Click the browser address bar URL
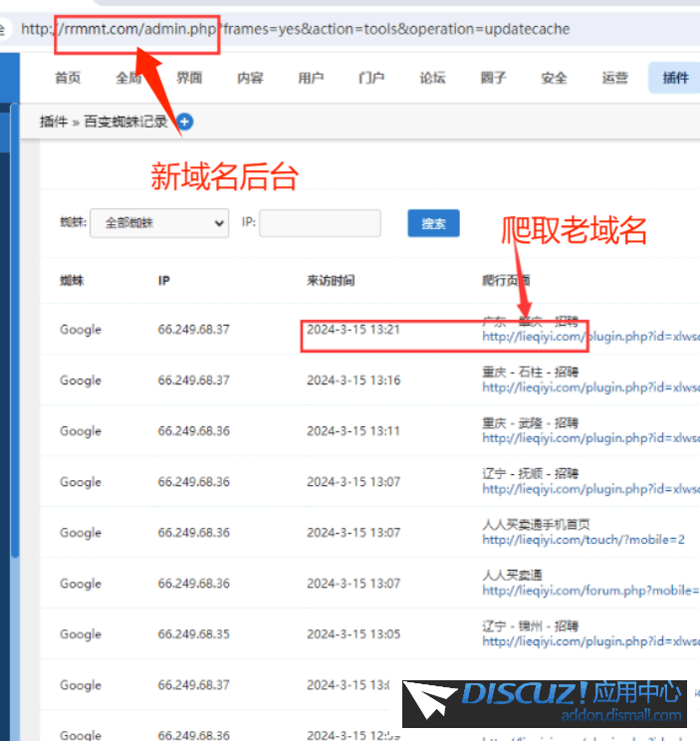The image size is (700, 741). tap(299, 29)
